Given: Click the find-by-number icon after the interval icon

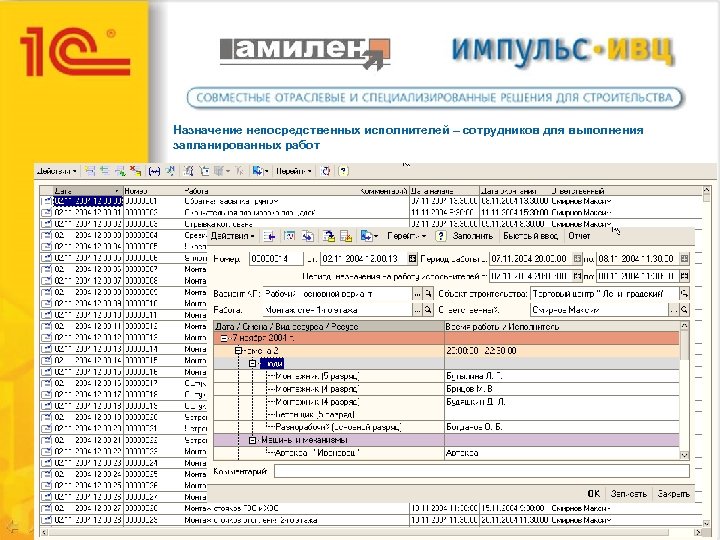Looking at the screenshot, I should (x=170, y=171).
